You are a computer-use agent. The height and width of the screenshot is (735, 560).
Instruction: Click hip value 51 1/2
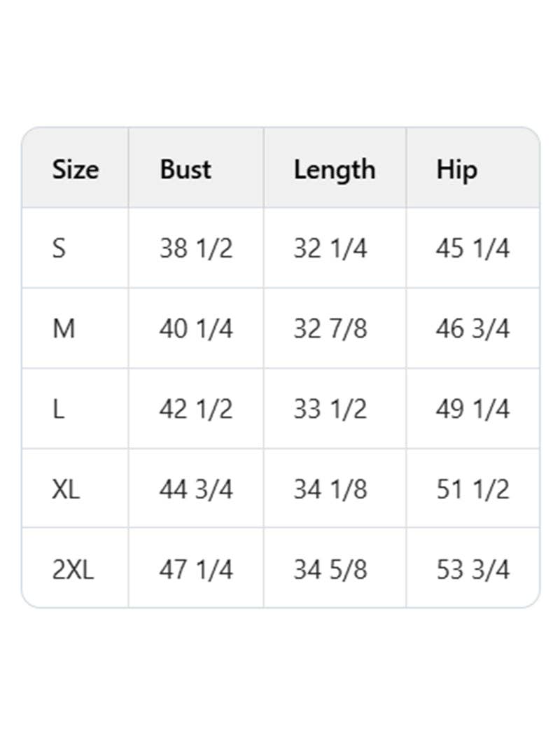pos(472,489)
